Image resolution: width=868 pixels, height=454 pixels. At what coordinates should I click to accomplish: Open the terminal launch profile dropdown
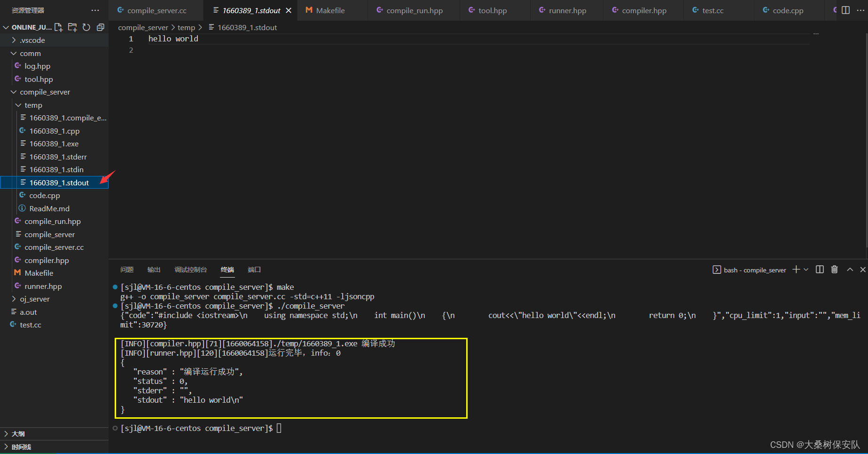click(806, 270)
